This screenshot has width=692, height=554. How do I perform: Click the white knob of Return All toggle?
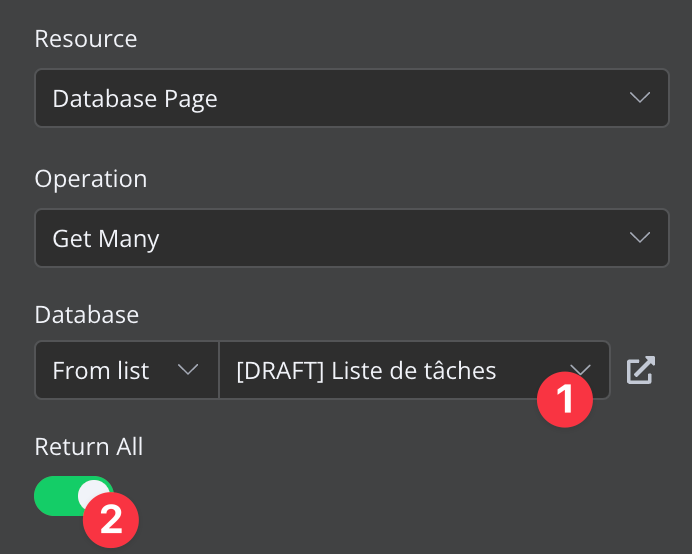point(94,494)
